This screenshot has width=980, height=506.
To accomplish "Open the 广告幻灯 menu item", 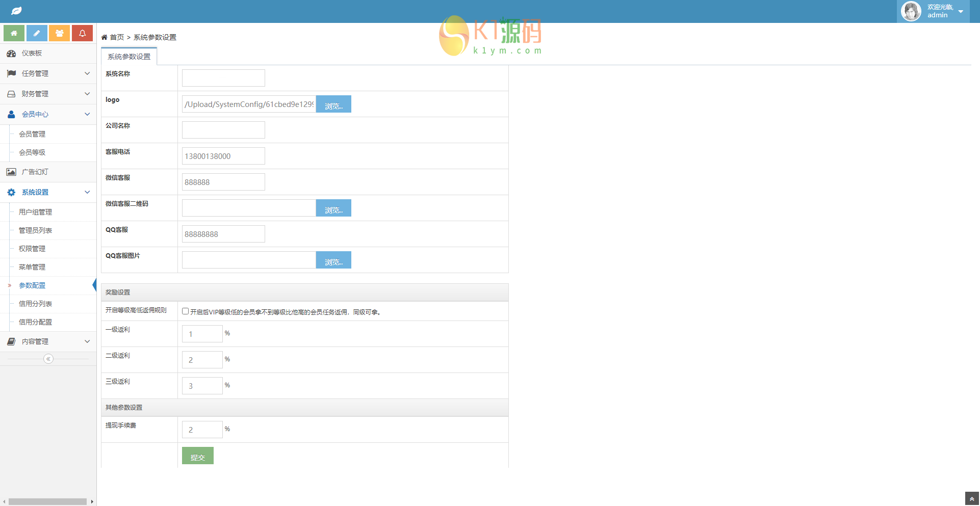I will (48, 172).
